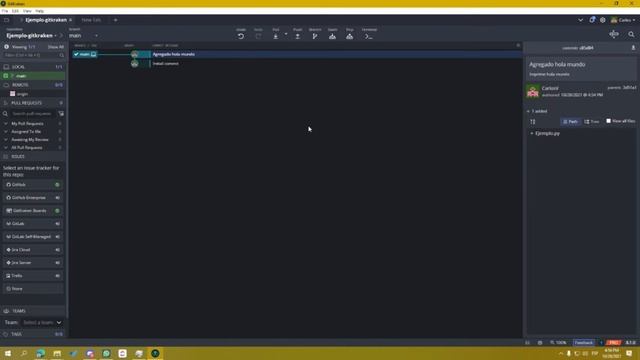Image resolution: width=640 pixels, height=360 pixels.
Task: Open the Carlos profile dropdown
Action: (623, 20)
